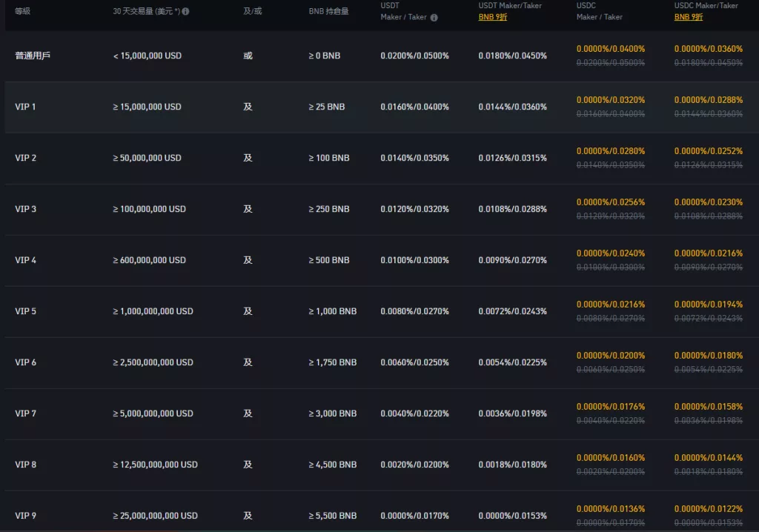Click the 及 cell in the VIP 5 row
This screenshot has height=532, width=759.
pos(248,311)
